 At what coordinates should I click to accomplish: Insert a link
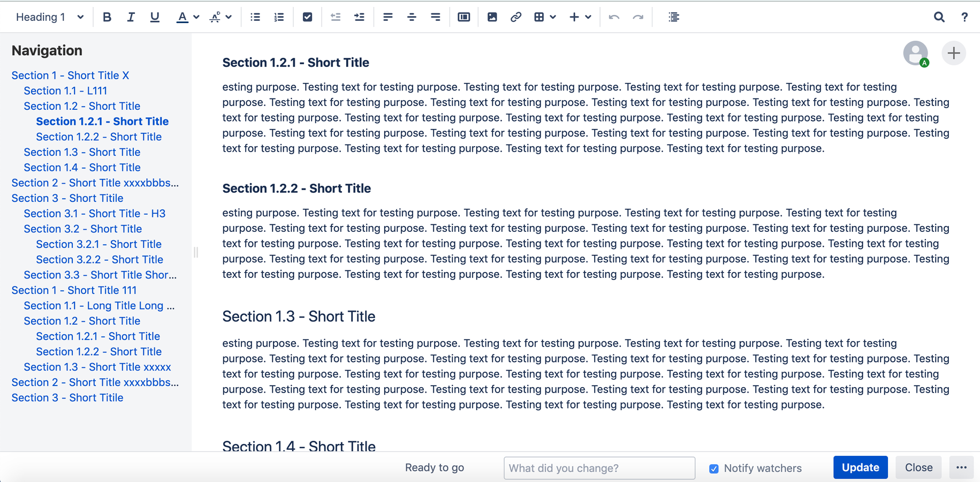[x=515, y=17]
